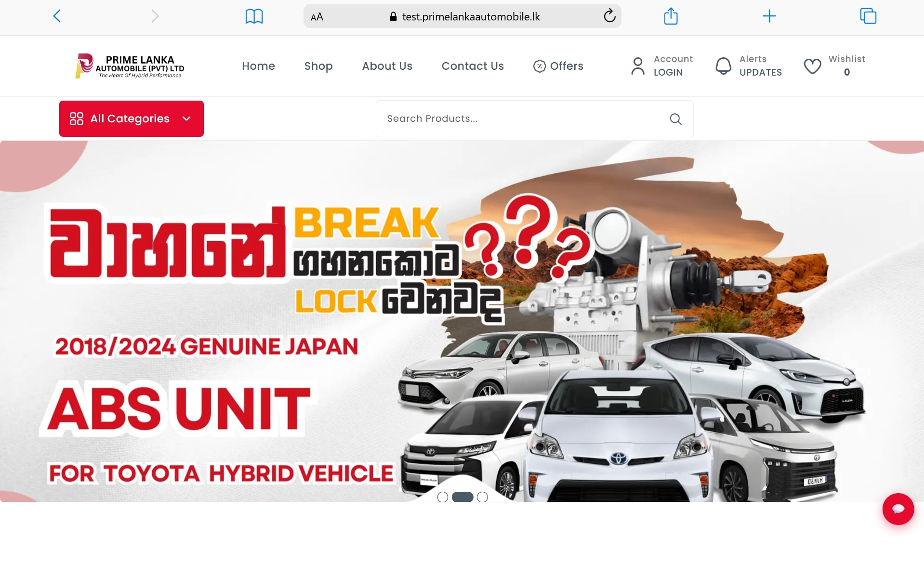Viewport: 924px width, 577px height.
Task: Click the search magnifier icon
Action: 675,119
